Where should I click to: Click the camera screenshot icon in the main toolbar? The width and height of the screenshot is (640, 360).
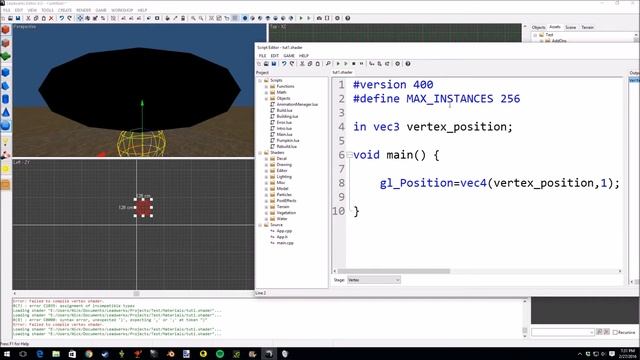pyautogui.click(x=319, y=18)
